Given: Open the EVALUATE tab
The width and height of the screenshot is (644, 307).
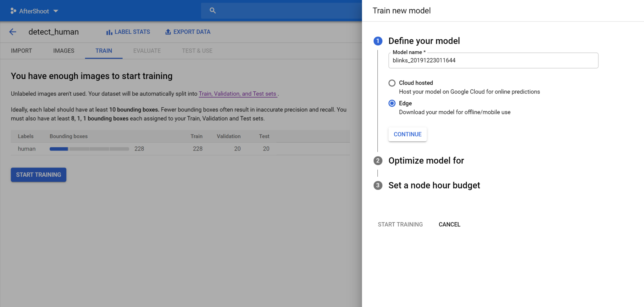Looking at the screenshot, I should [147, 51].
